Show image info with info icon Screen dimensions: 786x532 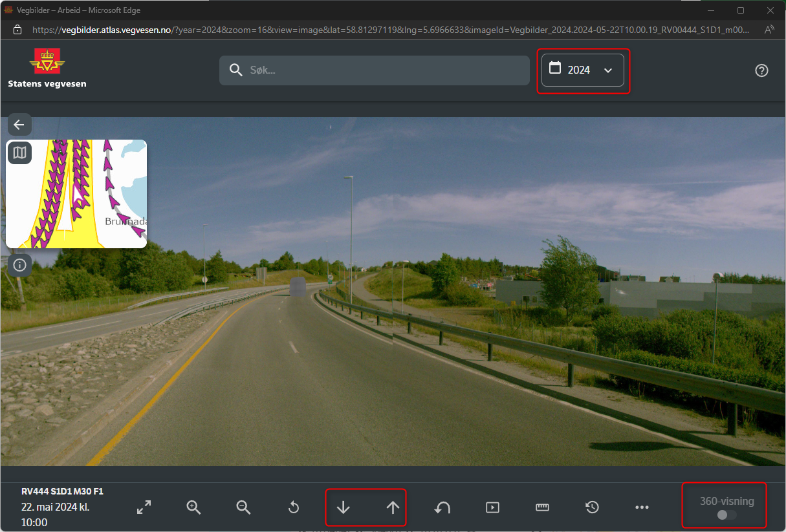pyautogui.click(x=19, y=265)
